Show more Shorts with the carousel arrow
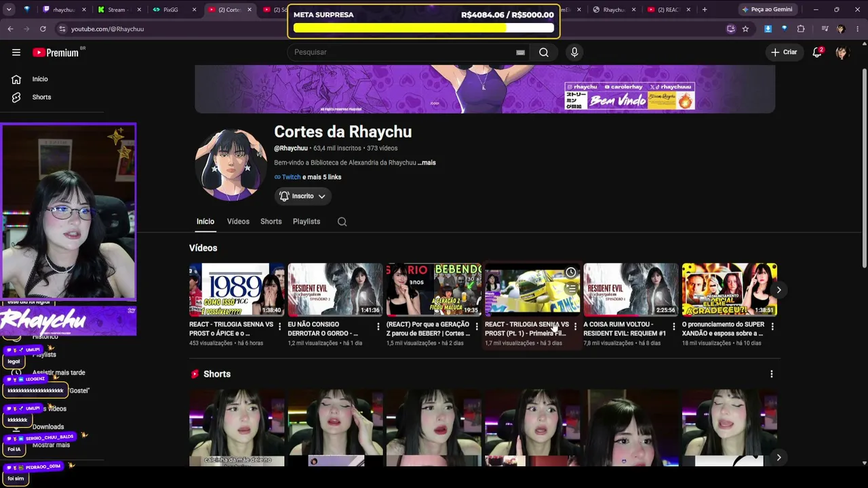Viewport: 868px width, 488px height. (x=778, y=457)
